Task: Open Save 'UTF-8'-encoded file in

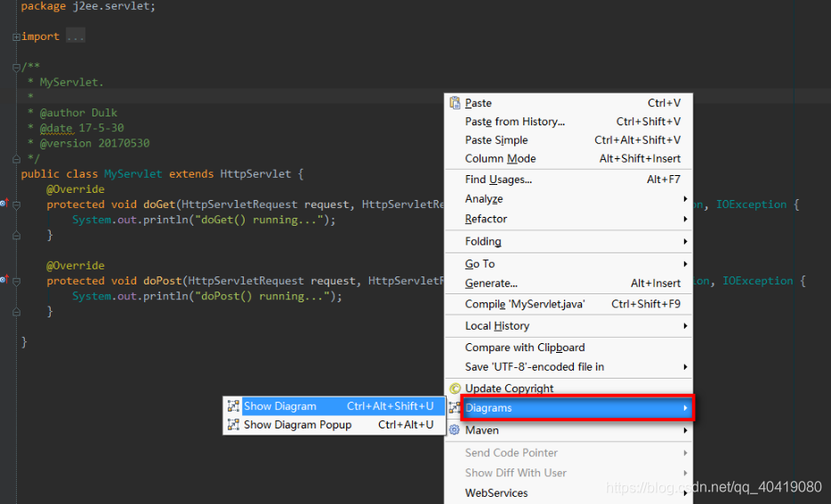Action: (569, 367)
